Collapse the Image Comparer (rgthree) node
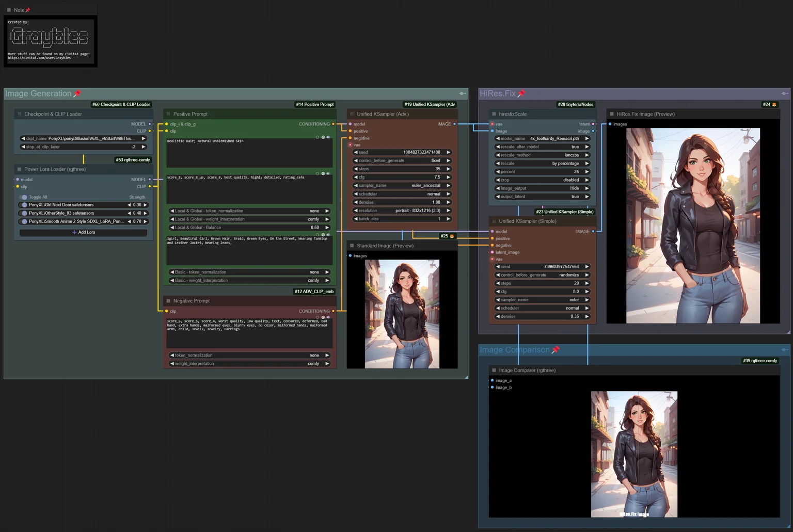This screenshot has height=532, width=793. click(494, 370)
